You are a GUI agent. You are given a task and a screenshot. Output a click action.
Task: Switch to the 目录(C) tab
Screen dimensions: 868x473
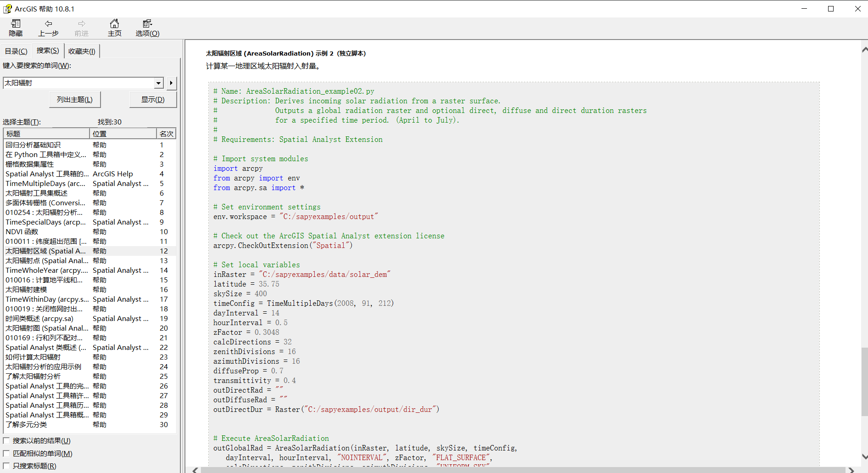(16, 51)
